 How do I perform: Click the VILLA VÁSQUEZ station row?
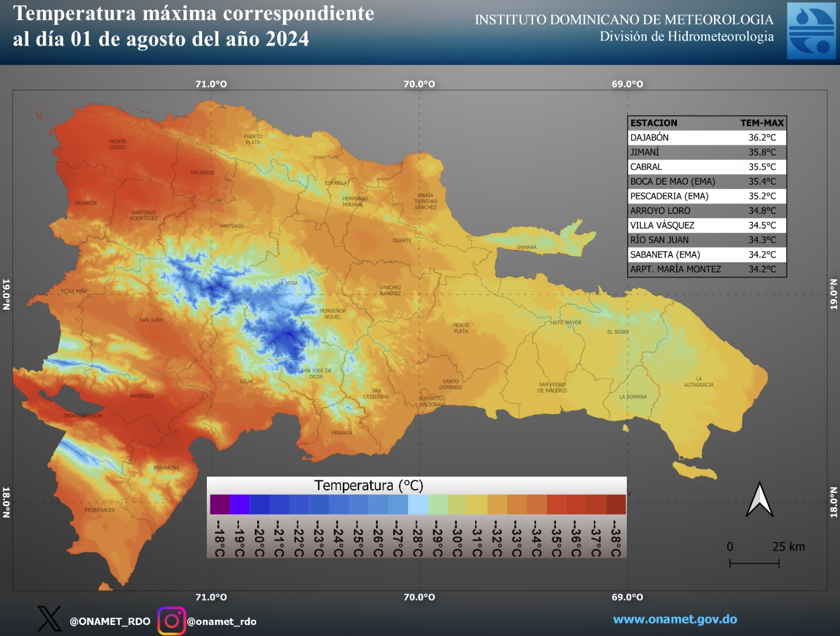click(x=707, y=225)
